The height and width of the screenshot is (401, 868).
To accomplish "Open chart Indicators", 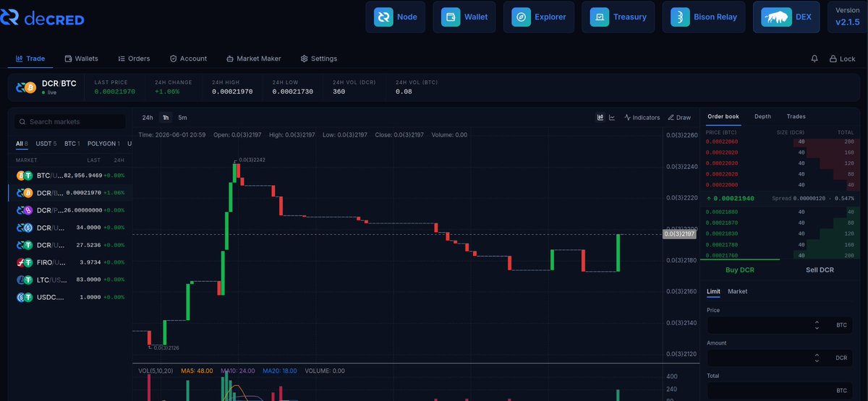I will 642,117.
